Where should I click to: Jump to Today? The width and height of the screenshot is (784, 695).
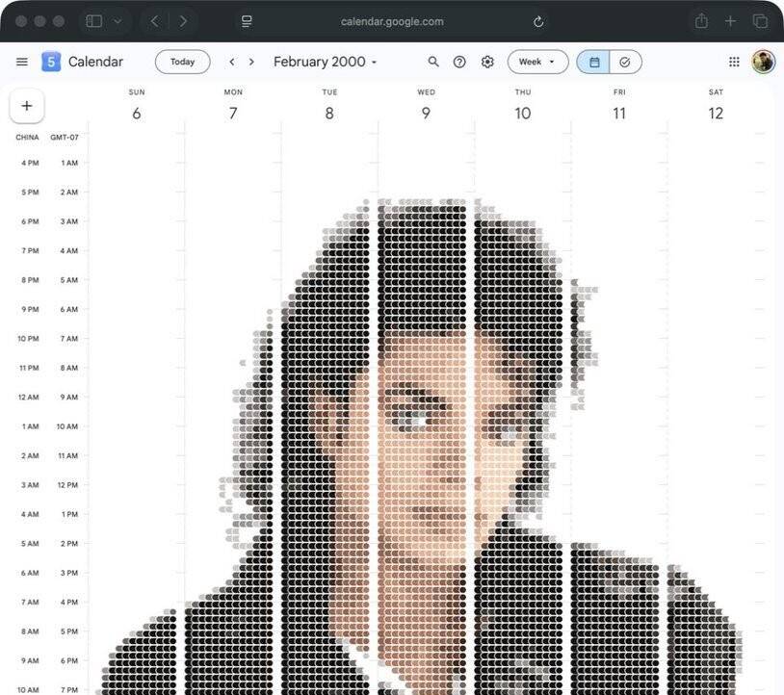(182, 62)
